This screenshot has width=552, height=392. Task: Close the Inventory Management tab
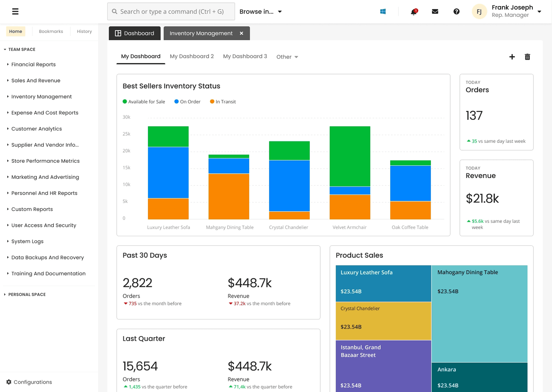click(x=241, y=33)
